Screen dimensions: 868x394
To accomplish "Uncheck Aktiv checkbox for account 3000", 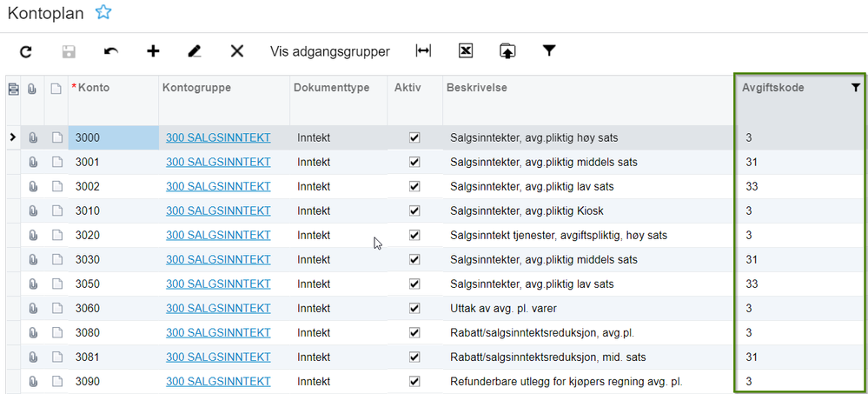I will [x=414, y=137].
